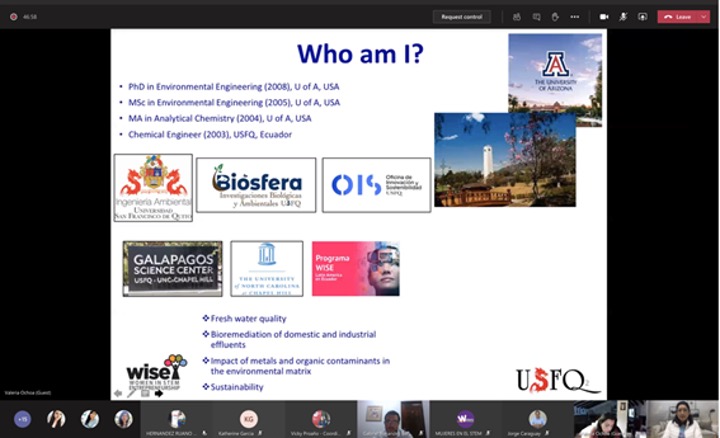Screen dimensions: 720x438
Task: Click the Request control button
Action: [462, 17]
